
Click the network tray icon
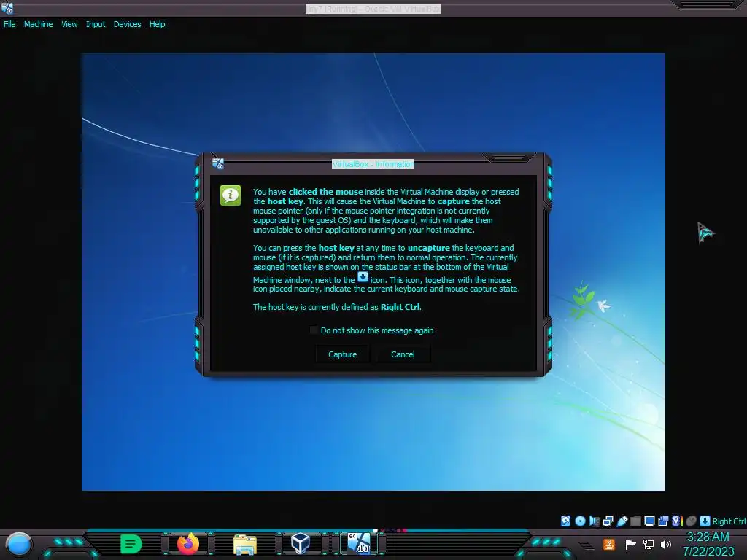tap(648, 544)
